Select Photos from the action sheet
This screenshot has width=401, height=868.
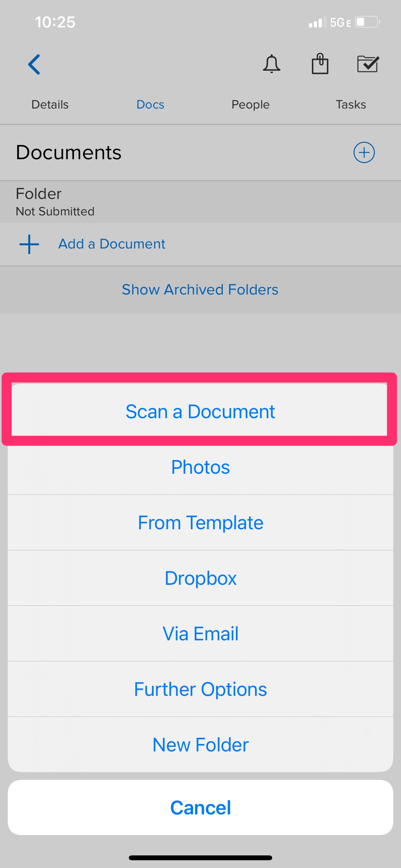click(x=200, y=467)
